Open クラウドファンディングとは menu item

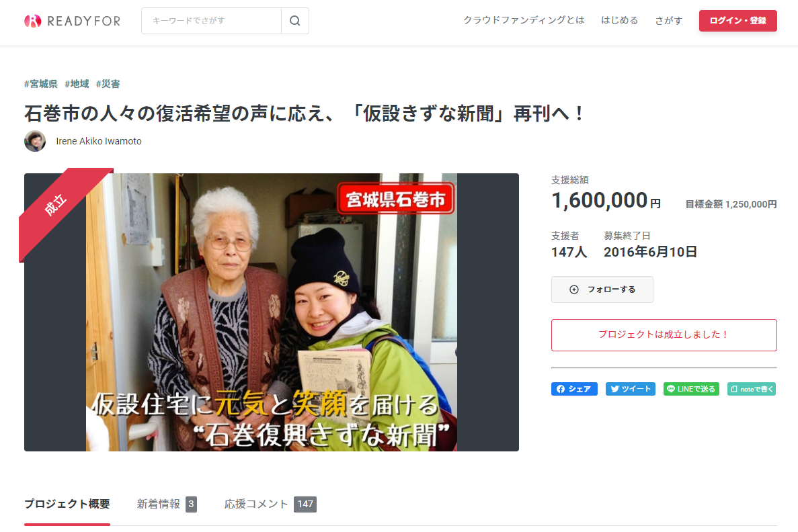(524, 20)
